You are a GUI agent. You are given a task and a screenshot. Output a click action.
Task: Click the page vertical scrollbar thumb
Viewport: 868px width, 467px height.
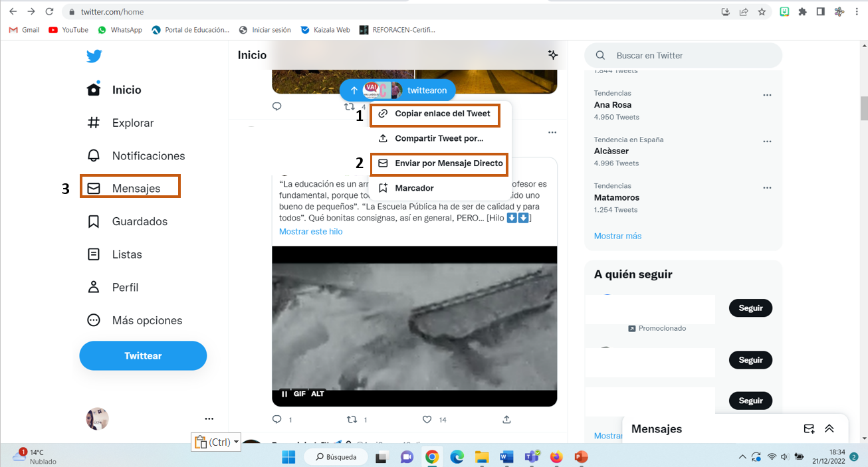864,108
